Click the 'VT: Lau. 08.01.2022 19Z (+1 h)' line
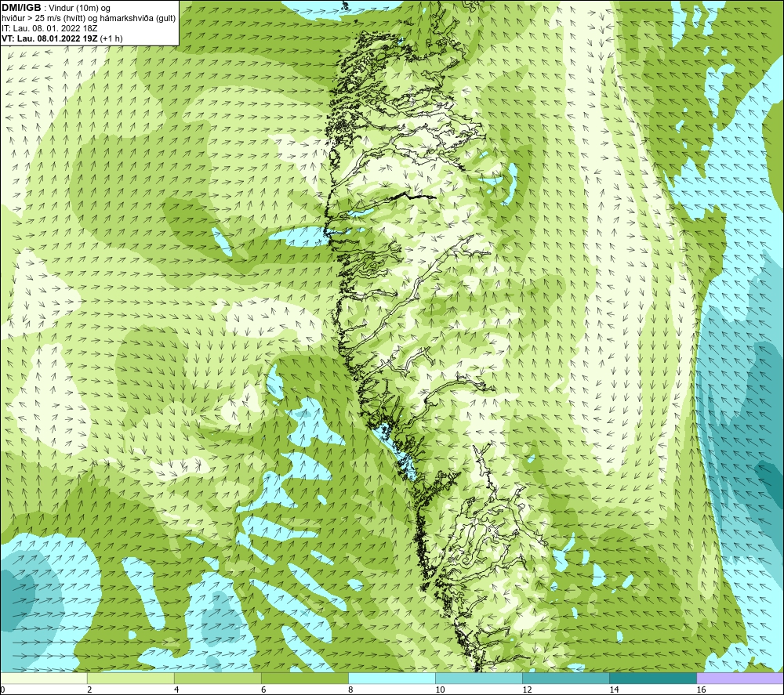 tap(62, 38)
